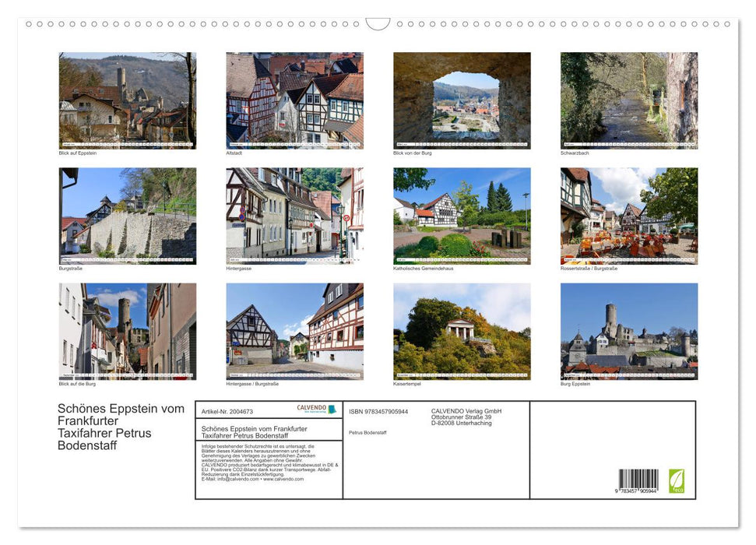Viewport: 756px width, 545px height.
Task: Click the CALVENDO logo in the info box
Action: pos(316,409)
